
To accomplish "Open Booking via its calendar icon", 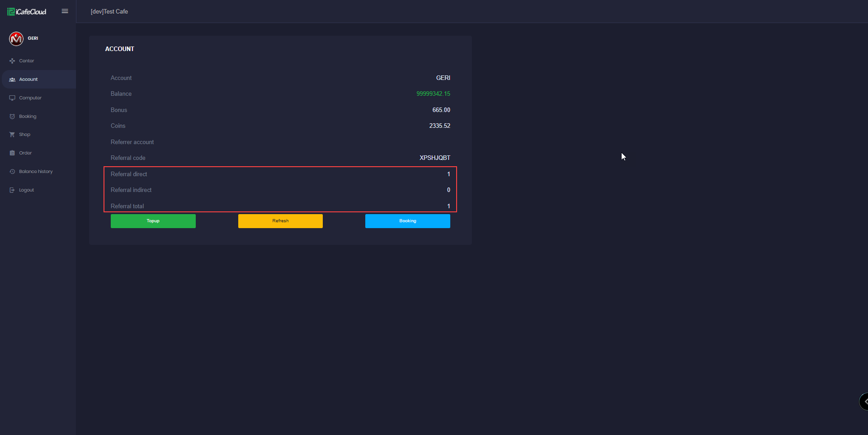I will (x=12, y=116).
